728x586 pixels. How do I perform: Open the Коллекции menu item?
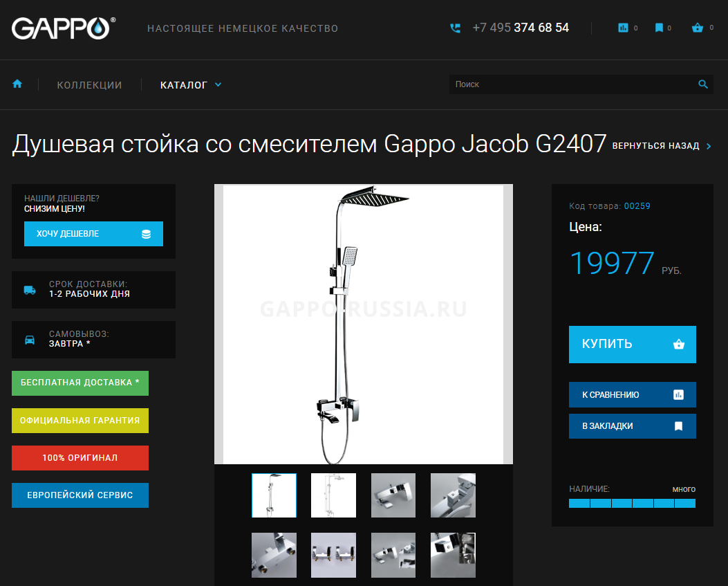tap(89, 85)
